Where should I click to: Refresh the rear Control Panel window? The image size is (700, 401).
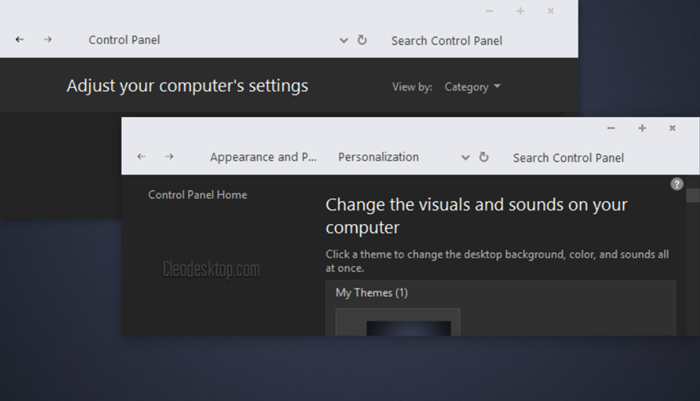point(362,40)
